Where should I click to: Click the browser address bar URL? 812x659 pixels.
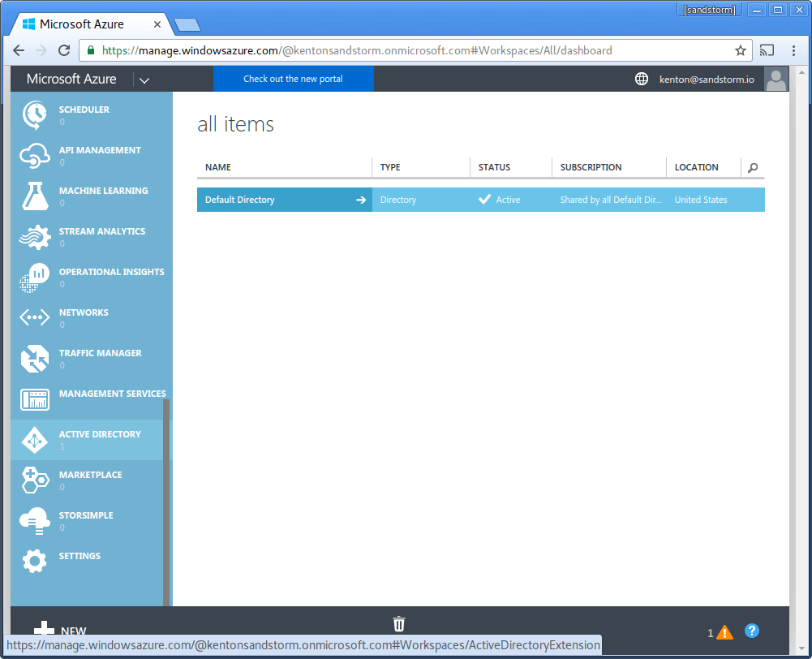pos(357,50)
